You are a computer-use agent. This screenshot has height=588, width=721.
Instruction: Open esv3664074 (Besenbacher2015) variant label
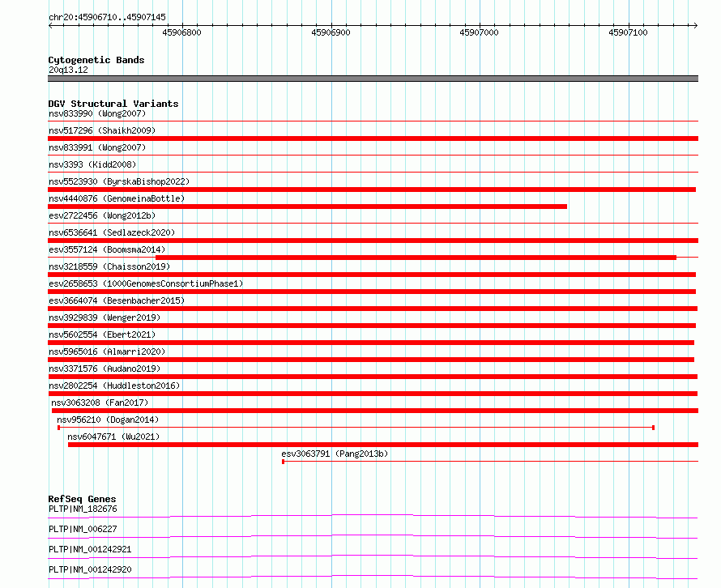(117, 300)
